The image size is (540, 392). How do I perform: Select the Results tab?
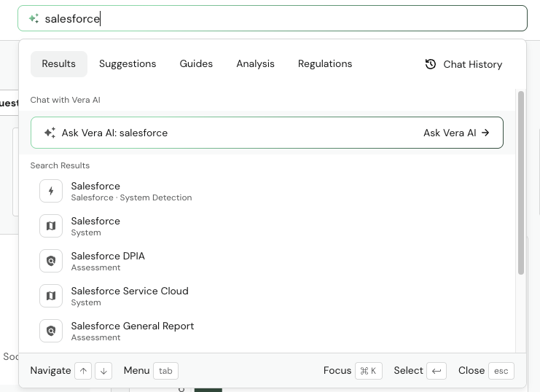click(x=59, y=64)
